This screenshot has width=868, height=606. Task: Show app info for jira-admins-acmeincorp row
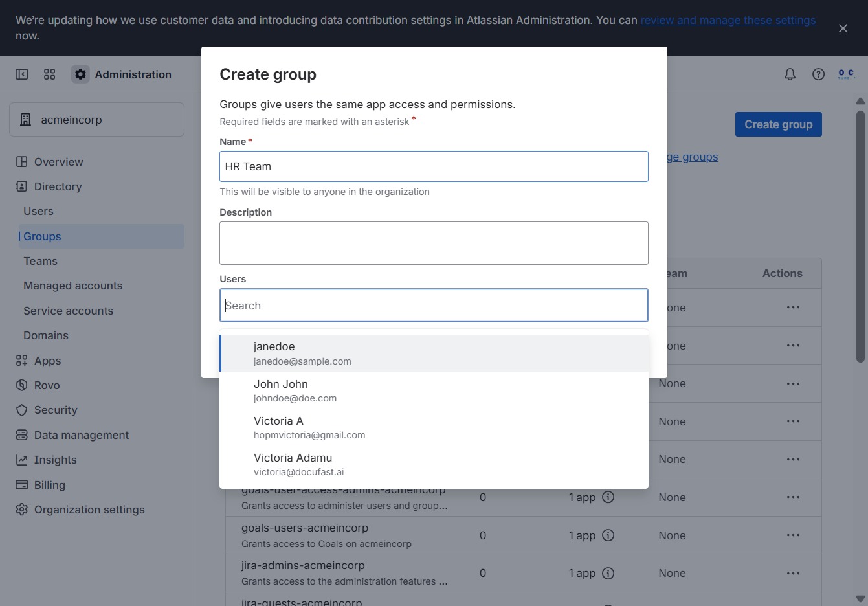point(608,573)
